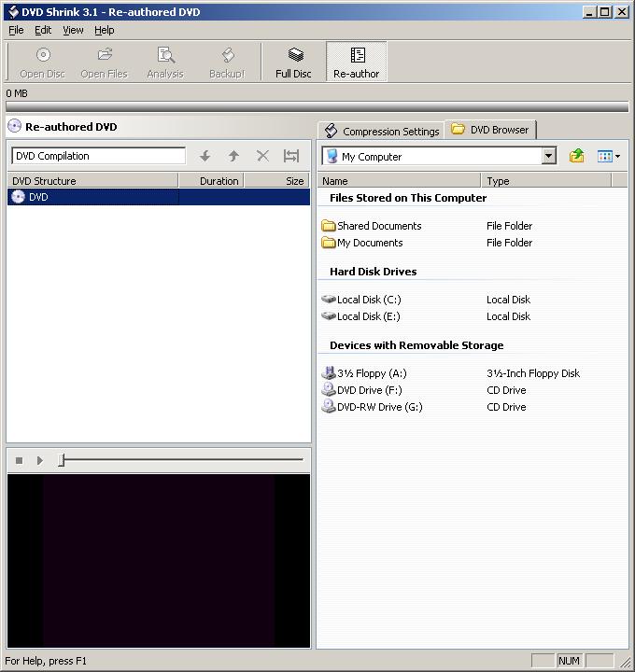The height and width of the screenshot is (672, 635).
Task: Select Re-author mode in toolbar
Action: tap(357, 63)
